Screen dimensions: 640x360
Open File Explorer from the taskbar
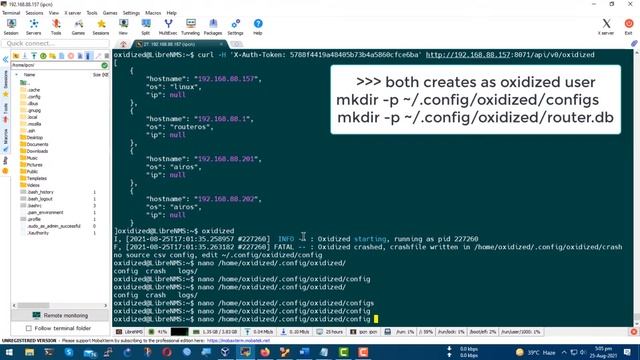click(x=29, y=352)
